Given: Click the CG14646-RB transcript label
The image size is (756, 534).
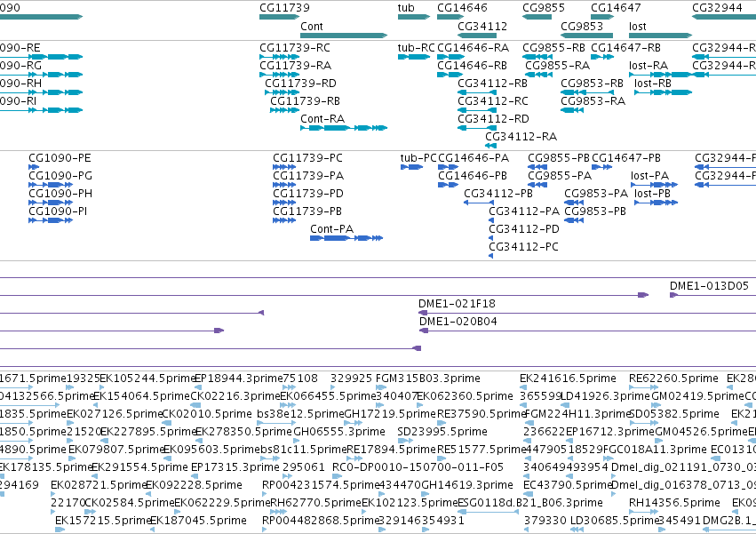Looking at the screenshot, I should [x=472, y=66].
